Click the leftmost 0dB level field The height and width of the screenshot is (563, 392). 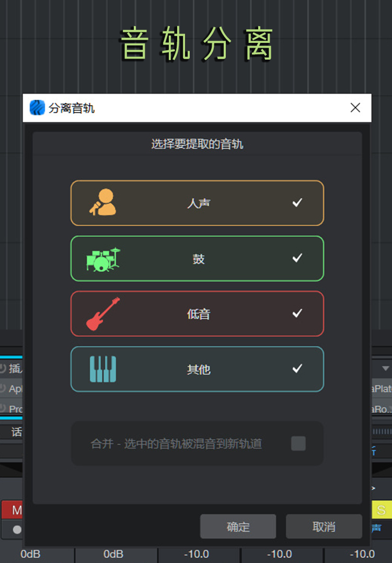(30, 554)
